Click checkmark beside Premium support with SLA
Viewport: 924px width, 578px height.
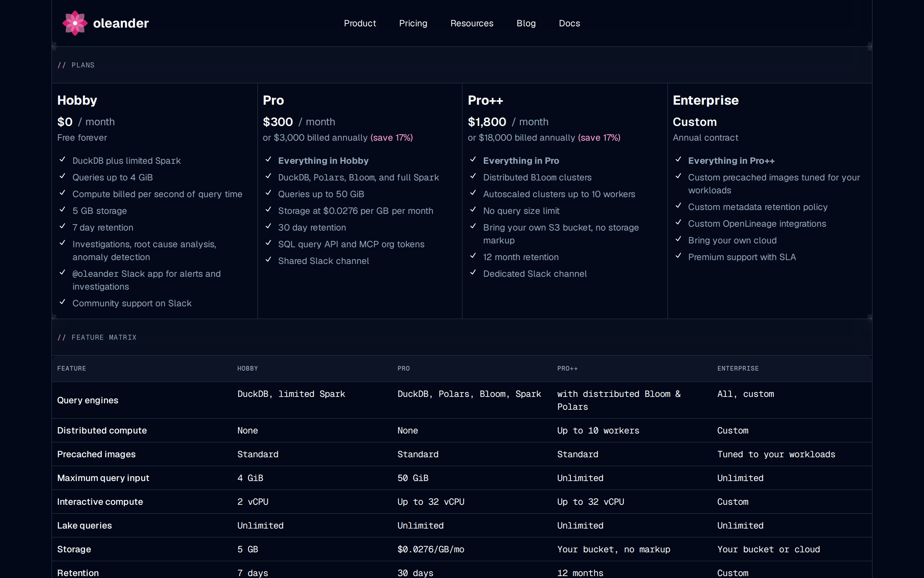click(679, 255)
